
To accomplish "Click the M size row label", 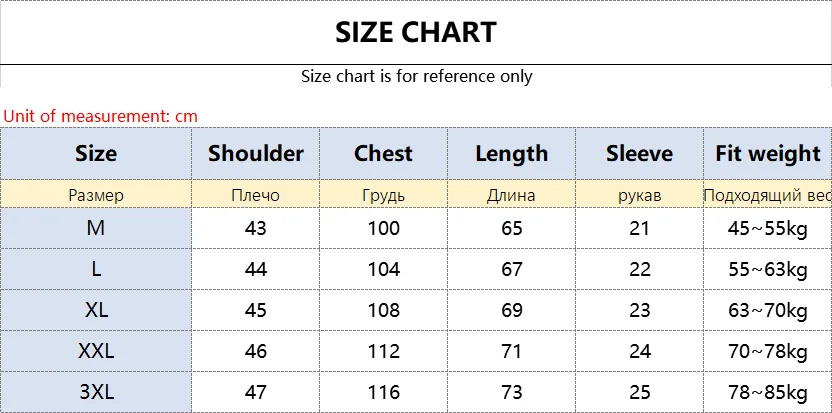I will (x=96, y=228).
